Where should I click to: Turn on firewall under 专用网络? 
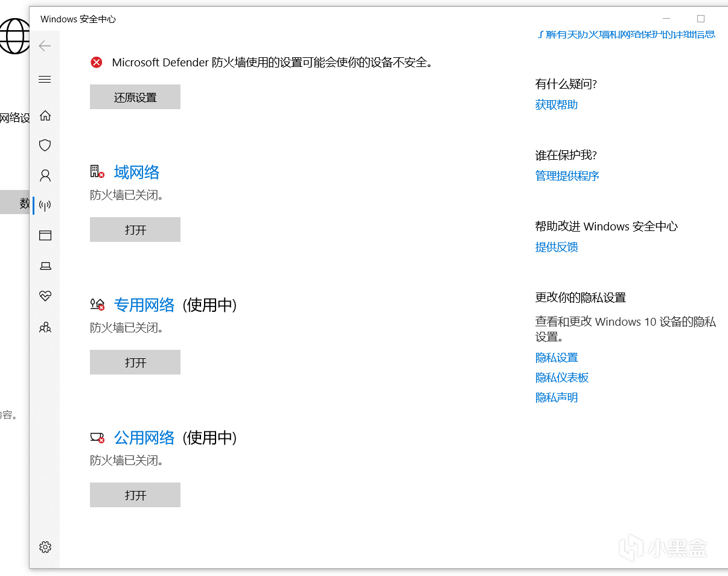135,362
